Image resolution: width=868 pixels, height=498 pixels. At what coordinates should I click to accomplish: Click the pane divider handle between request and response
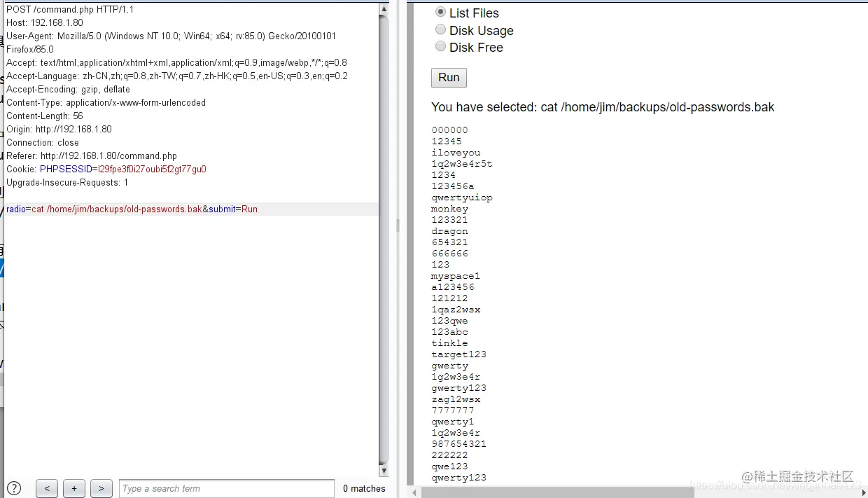(398, 226)
